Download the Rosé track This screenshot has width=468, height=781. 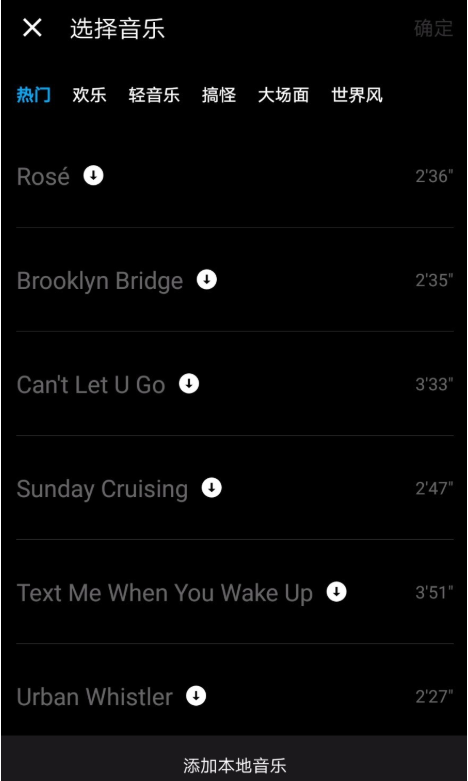(94, 176)
